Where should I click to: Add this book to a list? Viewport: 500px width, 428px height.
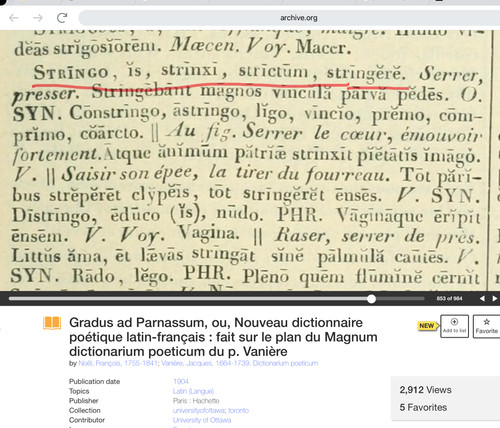(454, 326)
